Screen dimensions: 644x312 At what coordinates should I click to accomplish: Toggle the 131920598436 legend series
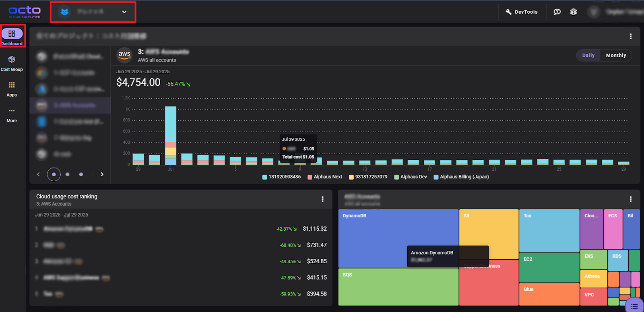pos(281,177)
